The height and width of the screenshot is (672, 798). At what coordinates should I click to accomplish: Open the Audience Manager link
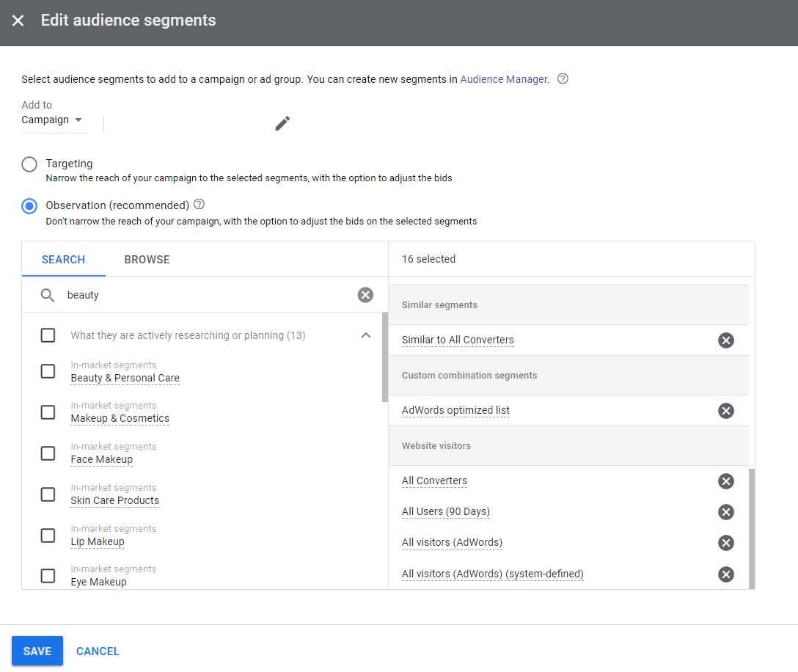[x=504, y=79]
